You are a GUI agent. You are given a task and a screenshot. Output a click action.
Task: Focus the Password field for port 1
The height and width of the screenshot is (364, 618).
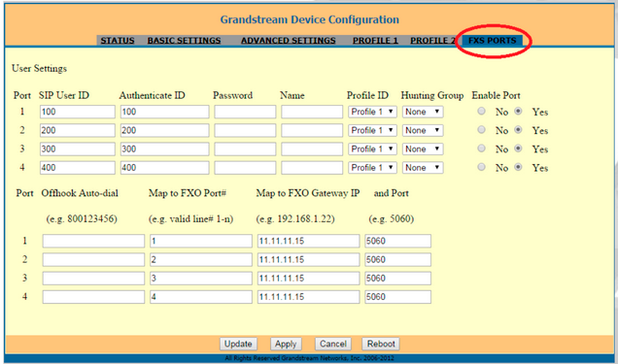(245, 112)
